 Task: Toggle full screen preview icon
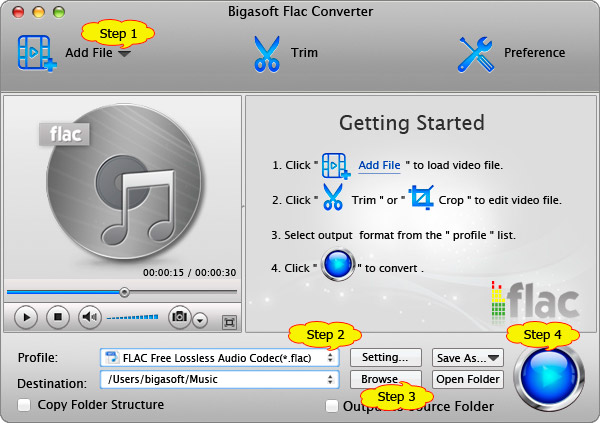coord(230,322)
